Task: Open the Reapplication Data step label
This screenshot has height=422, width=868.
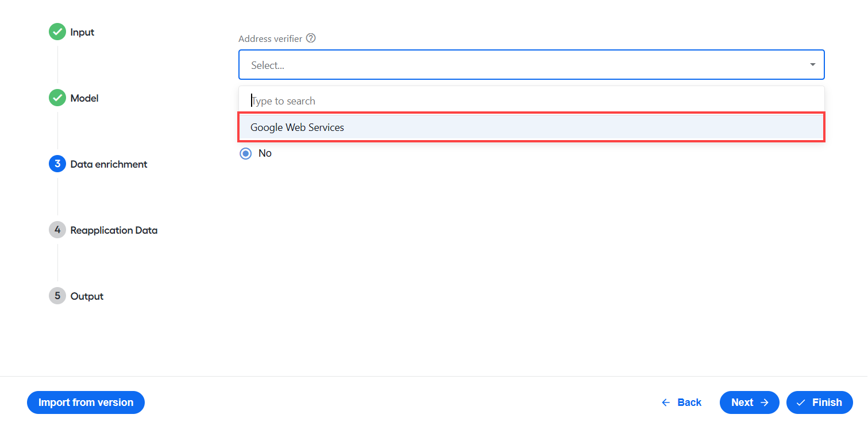Action: (x=114, y=230)
